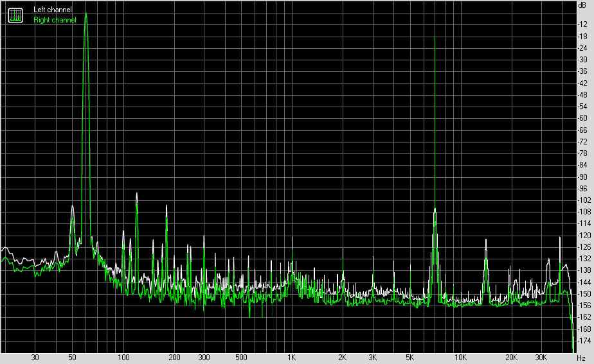Pick the 300 Hz frequency tick
Screen dimensions: 594x364
click(204, 358)
